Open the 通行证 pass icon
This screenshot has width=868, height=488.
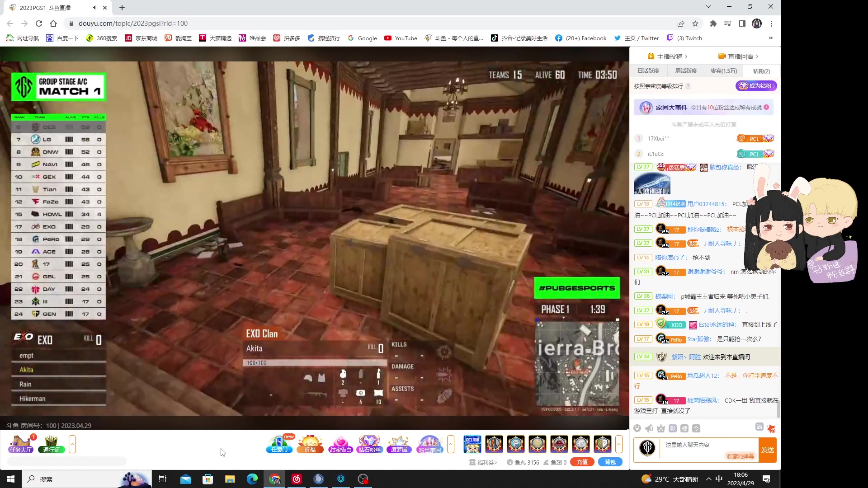(x=51, y=444)
